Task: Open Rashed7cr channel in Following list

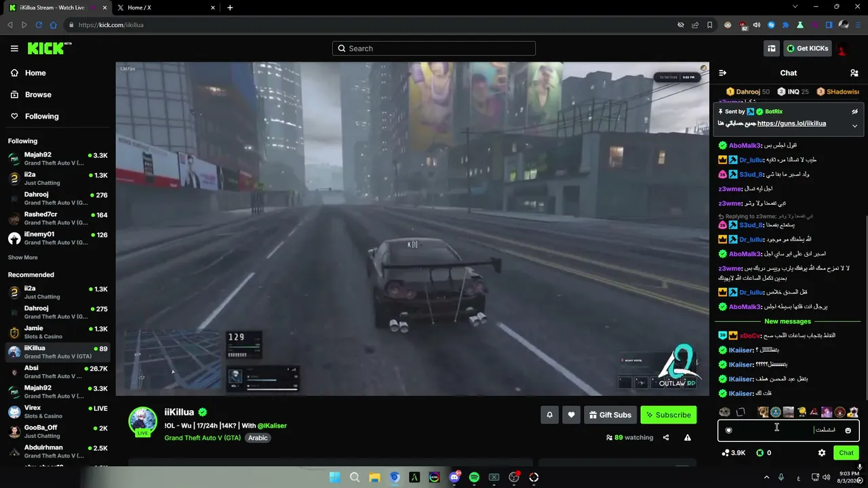Action: pos(58,218)
